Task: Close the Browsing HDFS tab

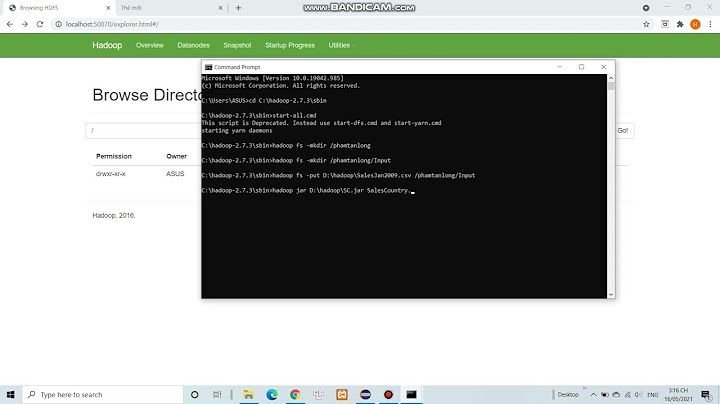Action: 108,8
